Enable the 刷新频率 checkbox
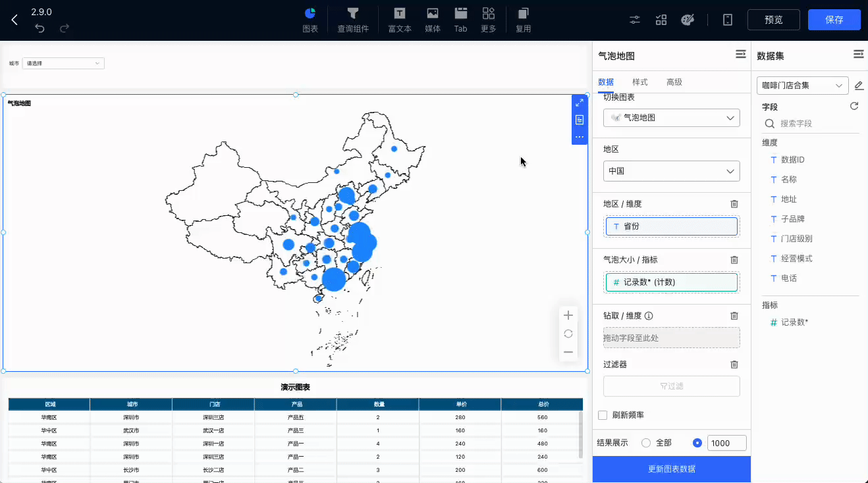Image resolution: width=868 pixels, height=483 pixels. (x=602, y=415)
